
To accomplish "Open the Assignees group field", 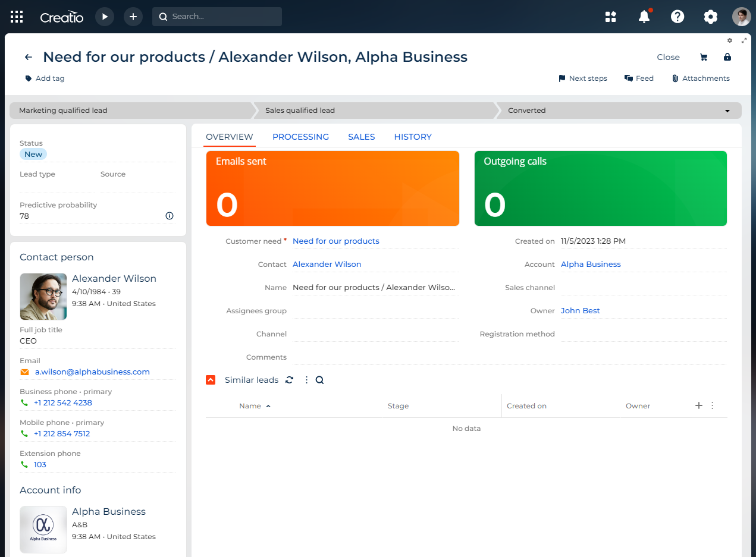I will click(375, 311).
